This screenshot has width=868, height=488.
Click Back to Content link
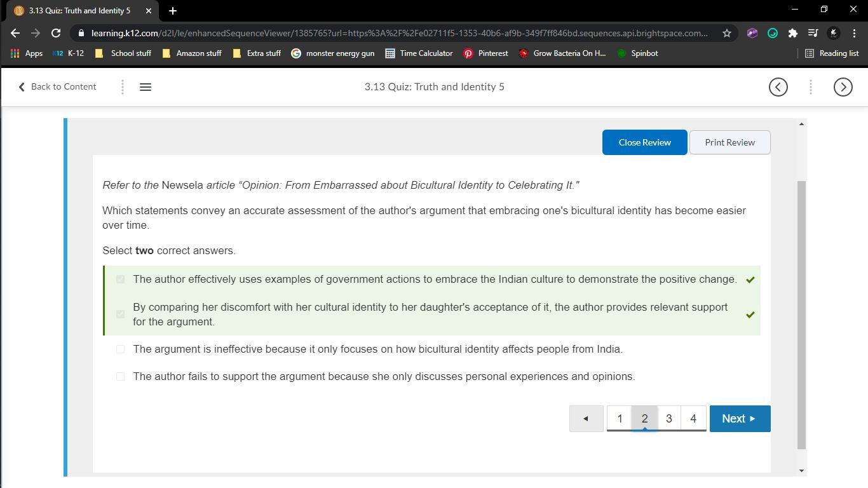click(x=57, y=87)
